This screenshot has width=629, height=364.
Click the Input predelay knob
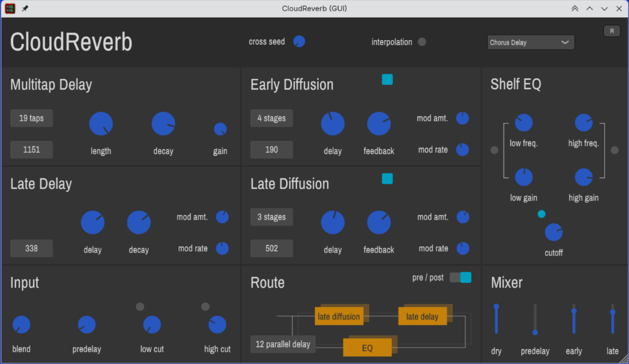(86, 325)
